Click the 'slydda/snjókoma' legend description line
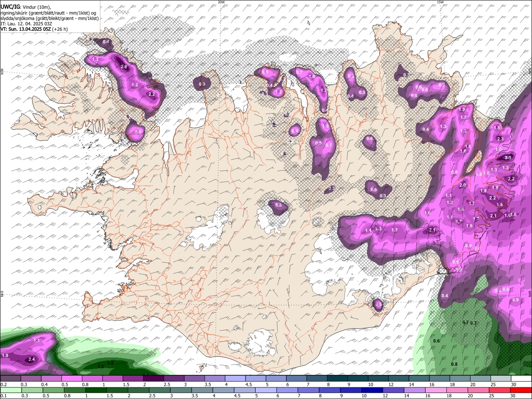Viewport: 532px width, 399px height. 49,18
